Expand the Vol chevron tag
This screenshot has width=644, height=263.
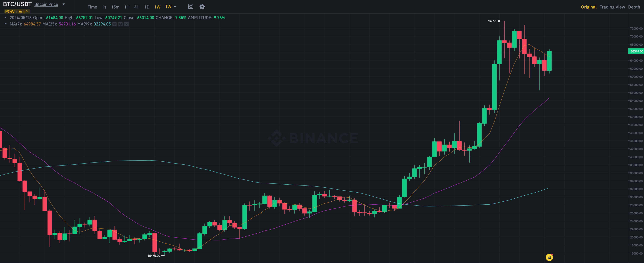pos(23,12)
